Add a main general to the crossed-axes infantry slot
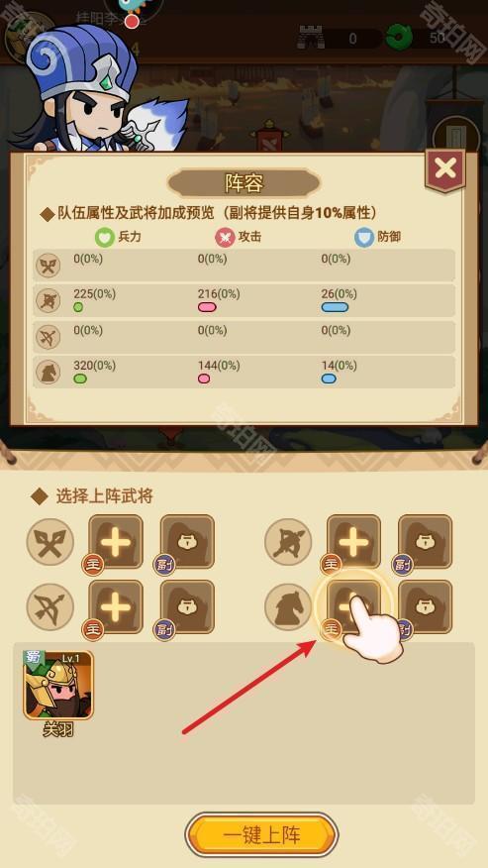488x868 pixels. 116,542
